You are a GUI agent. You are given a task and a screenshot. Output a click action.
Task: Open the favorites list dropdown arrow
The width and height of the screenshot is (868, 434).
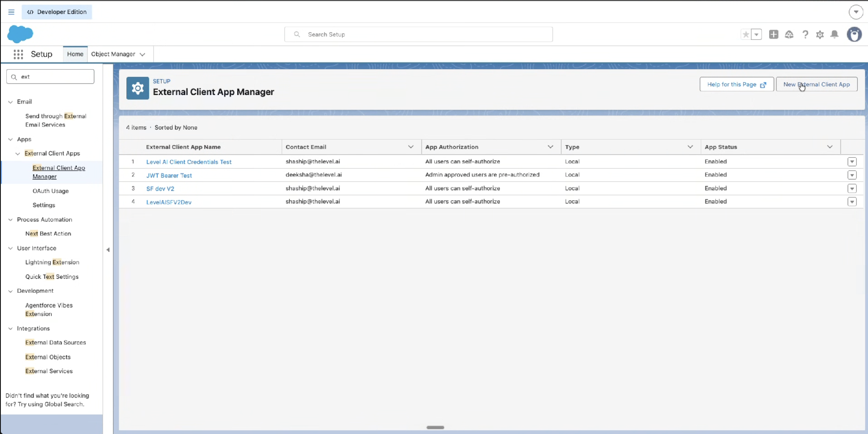pyautogui.click(x=756, y=34)
